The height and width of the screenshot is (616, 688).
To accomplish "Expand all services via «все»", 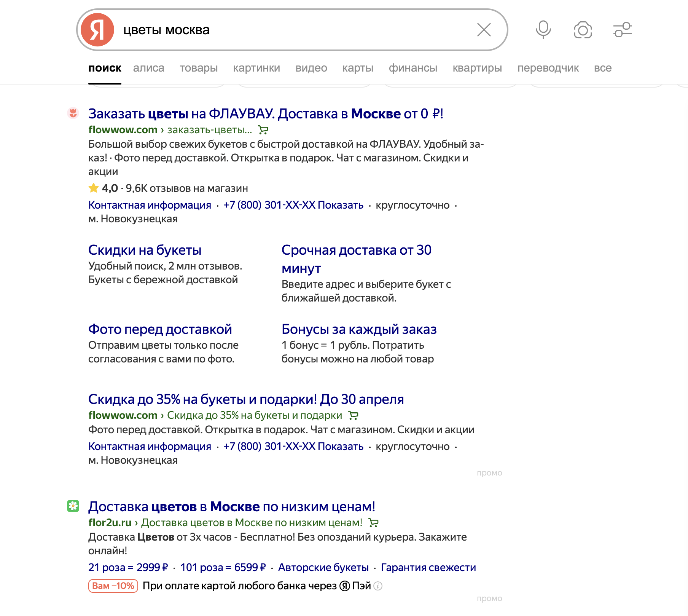I will coord(602,68).
